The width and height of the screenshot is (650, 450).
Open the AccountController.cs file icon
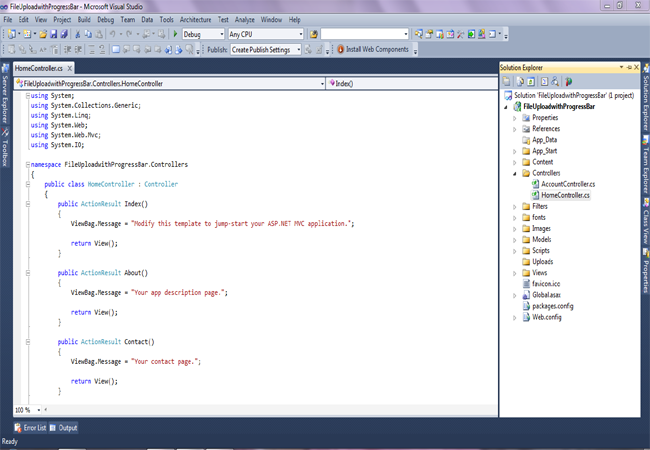click(535, 184)
